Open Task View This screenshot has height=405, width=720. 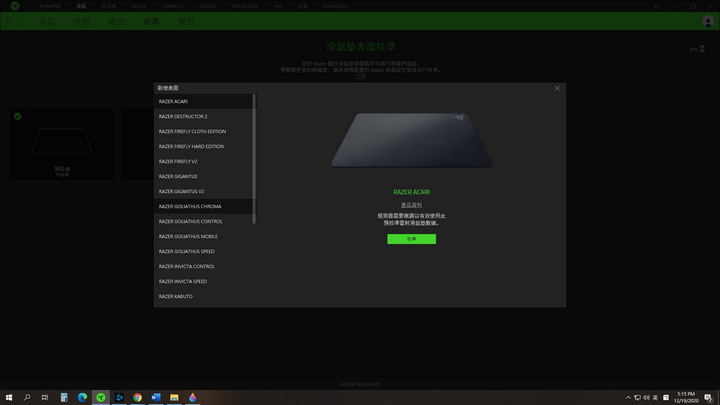pos(45,397)
